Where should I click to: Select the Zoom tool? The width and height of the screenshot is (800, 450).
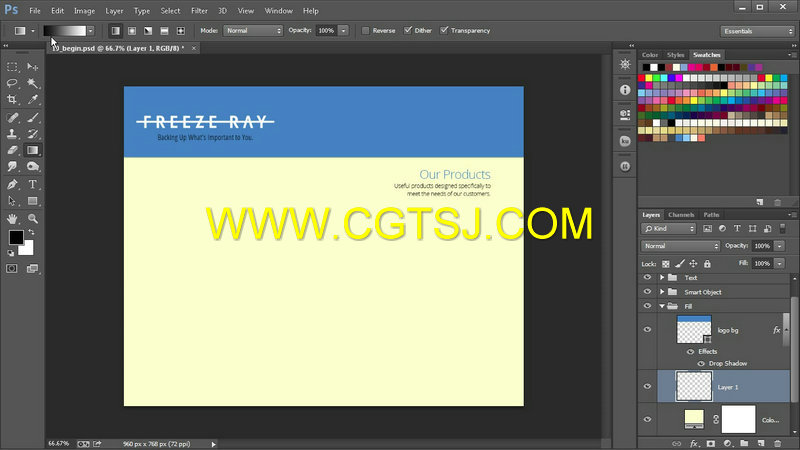[33, 218]
